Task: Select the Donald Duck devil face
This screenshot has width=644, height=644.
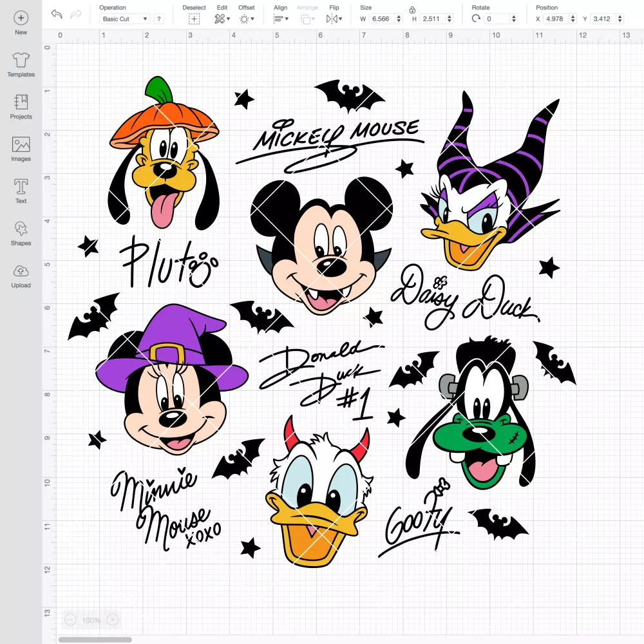Action: pyautogui.click(x=319, y=491)
